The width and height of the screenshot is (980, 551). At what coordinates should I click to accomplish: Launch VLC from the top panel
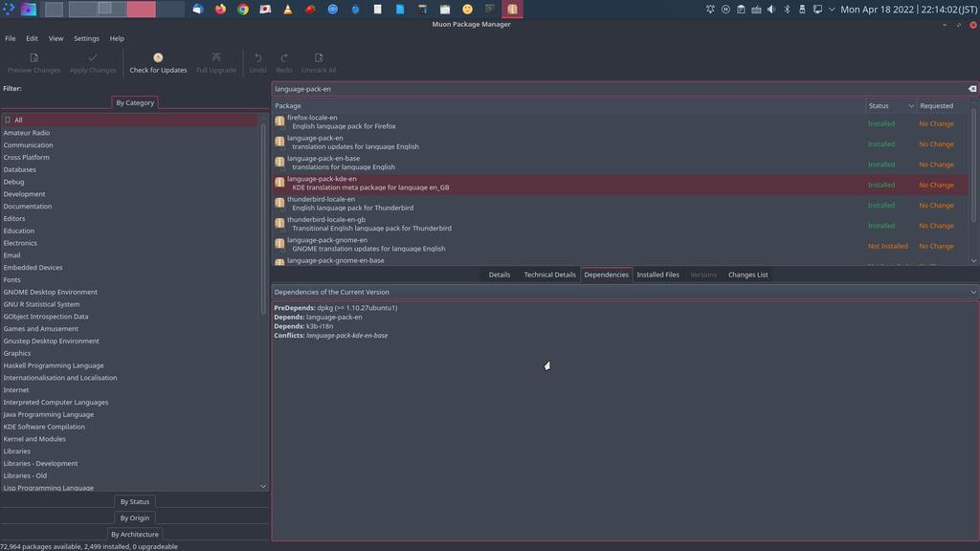pos(288,10)
